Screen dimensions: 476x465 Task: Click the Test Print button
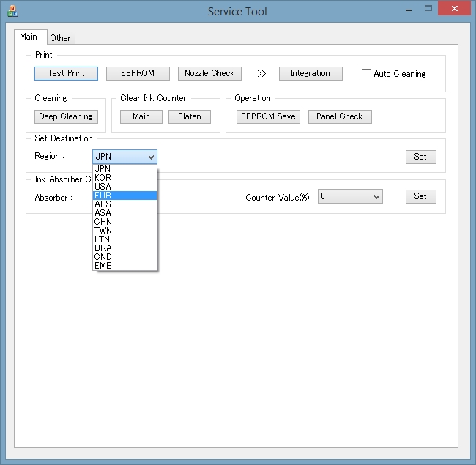[x=66, y=73]
